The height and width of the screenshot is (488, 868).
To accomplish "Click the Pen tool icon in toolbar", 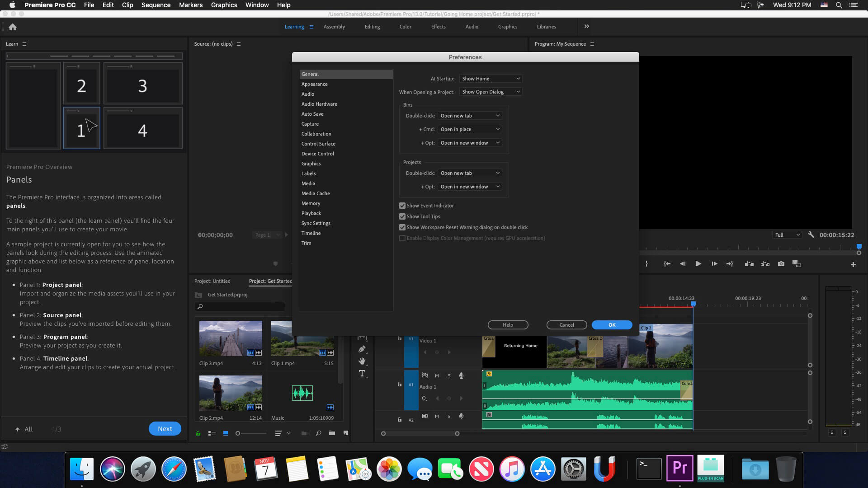I will pyautogui.click(x=362, y=348).
